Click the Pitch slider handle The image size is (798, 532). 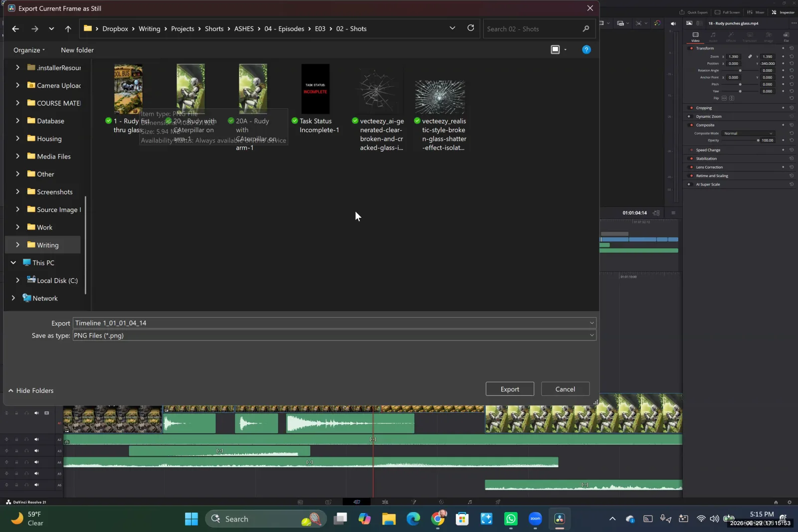[740, 84]
